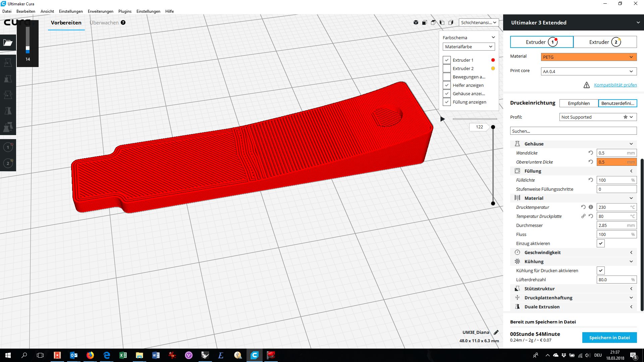The height and width of the screenshot is (362, 644).
Task: Select the Move tool in left toolbar
Action: pos(8,63)
